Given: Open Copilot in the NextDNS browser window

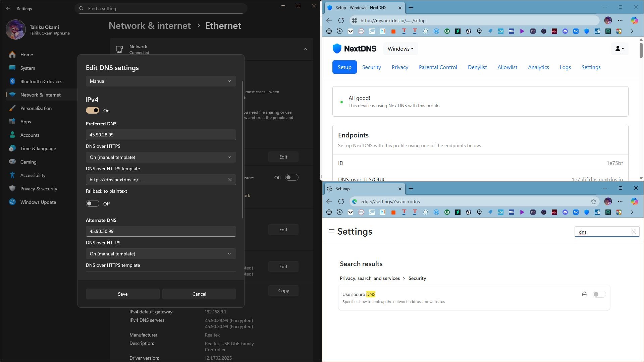Looking at the screenshot, I should (634, 20).
